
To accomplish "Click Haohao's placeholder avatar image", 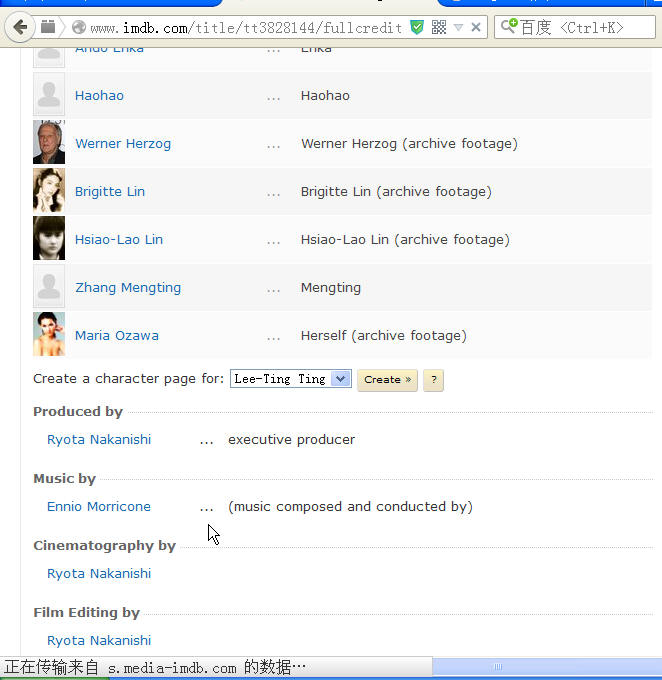I will coord(49,94).
